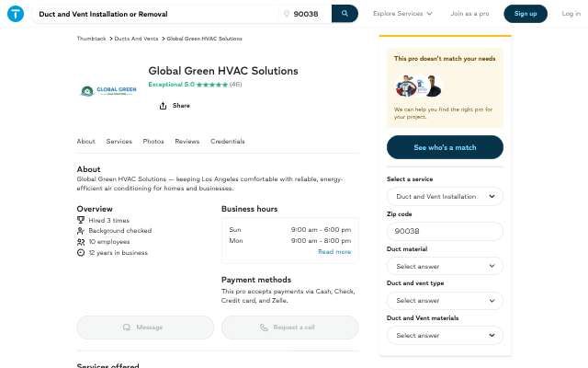Click the Thumbtack breadcrumb link

pyautogui.click(x=91, y=39)
